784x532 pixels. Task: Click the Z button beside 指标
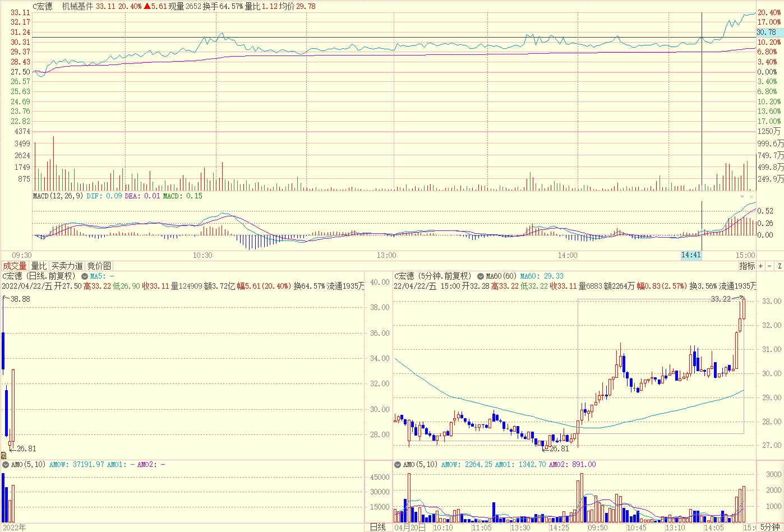coord(779,266)
